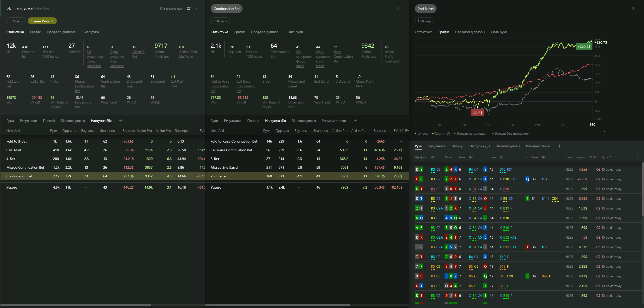Switch to Статистика tab in 2nd Barrel panel
Viewport: 644px width, 308px height.
point(423,32)
